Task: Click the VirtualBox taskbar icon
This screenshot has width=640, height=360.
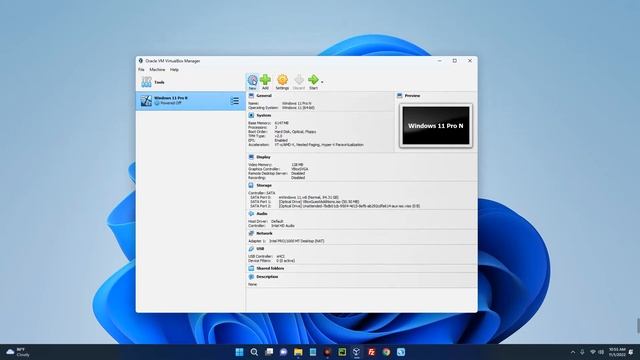Action: click(x=357, y=352)
